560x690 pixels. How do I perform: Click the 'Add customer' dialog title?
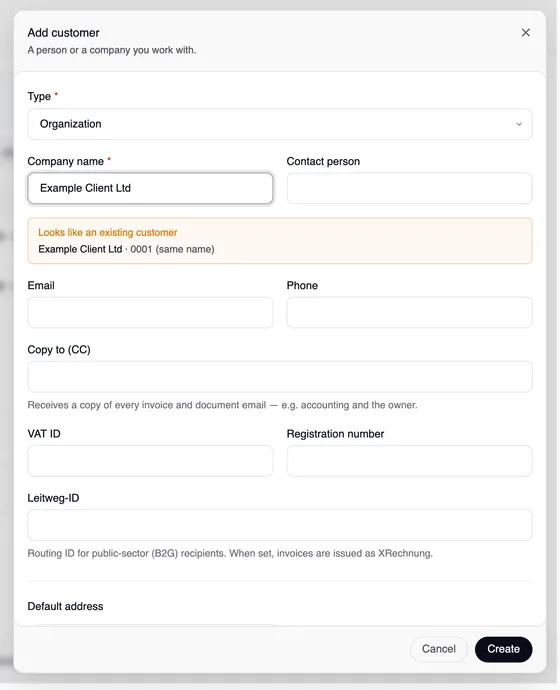[63, 33]
